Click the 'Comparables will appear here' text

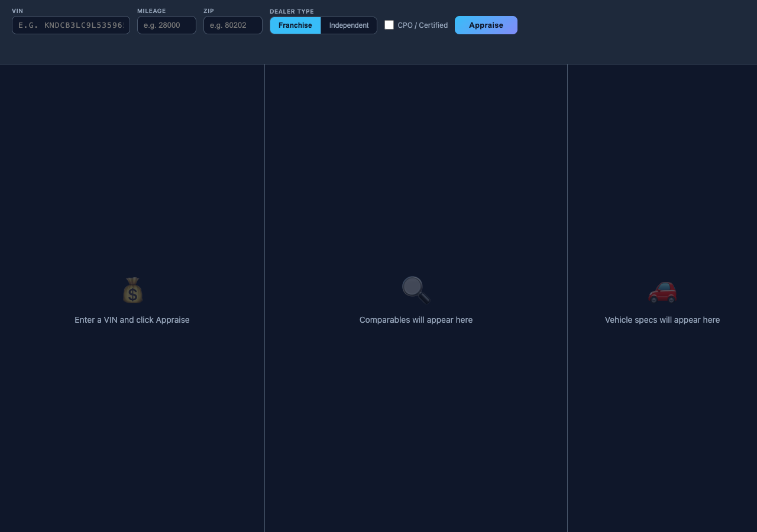tap(416, 320)
